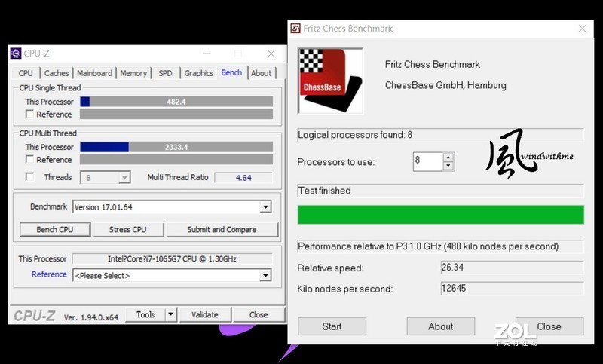Open the Reference processor dropdown

265,276
